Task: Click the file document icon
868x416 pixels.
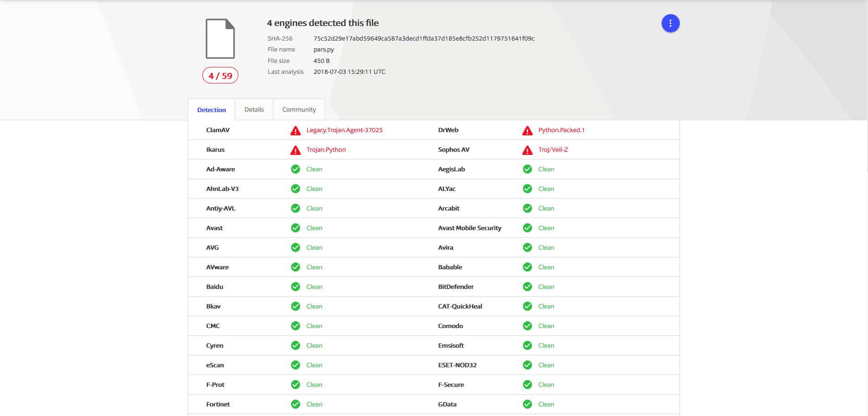Action: [x=220, y=39]
